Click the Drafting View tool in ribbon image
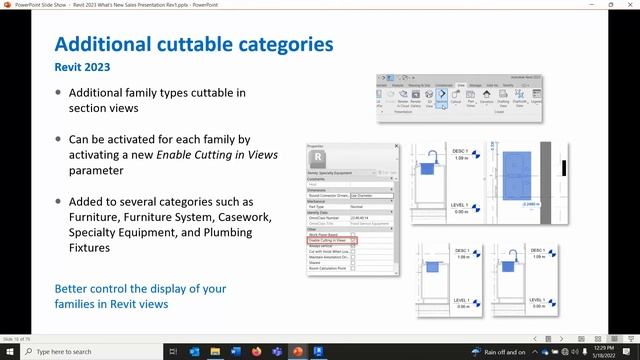The height and width of the screenshot is (360, 640). 503,98
